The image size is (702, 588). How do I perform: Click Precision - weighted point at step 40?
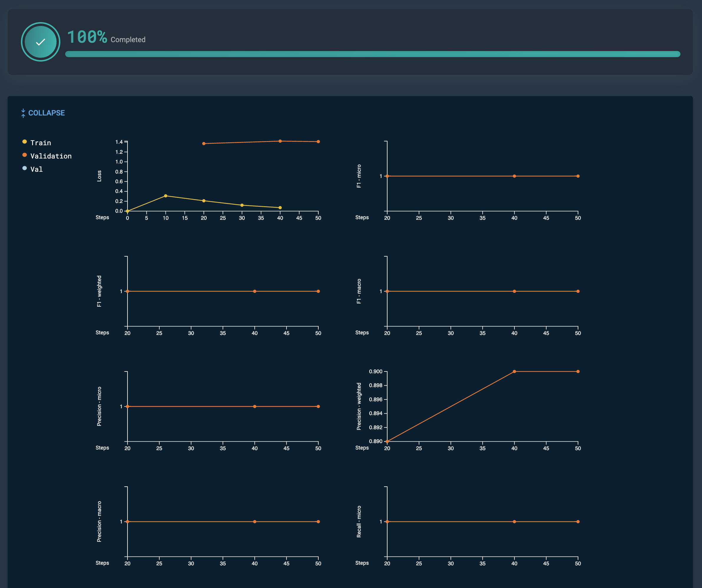514,371
